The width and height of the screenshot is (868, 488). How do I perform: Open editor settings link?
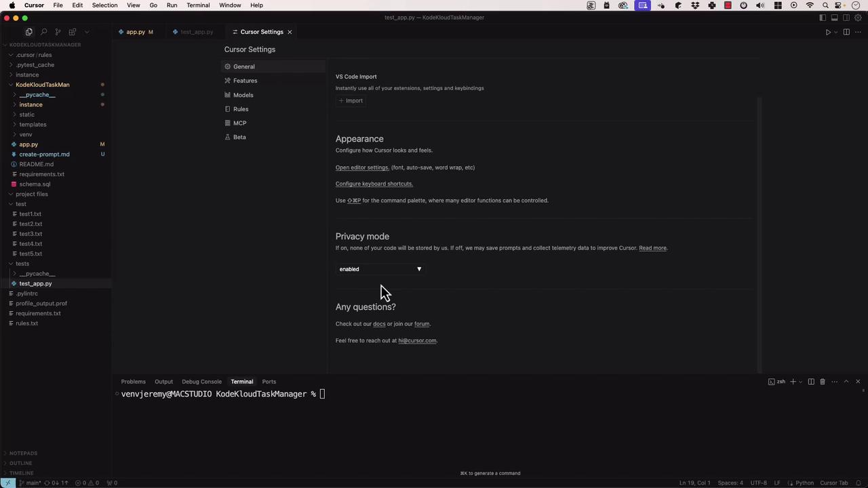coord(362,167)
